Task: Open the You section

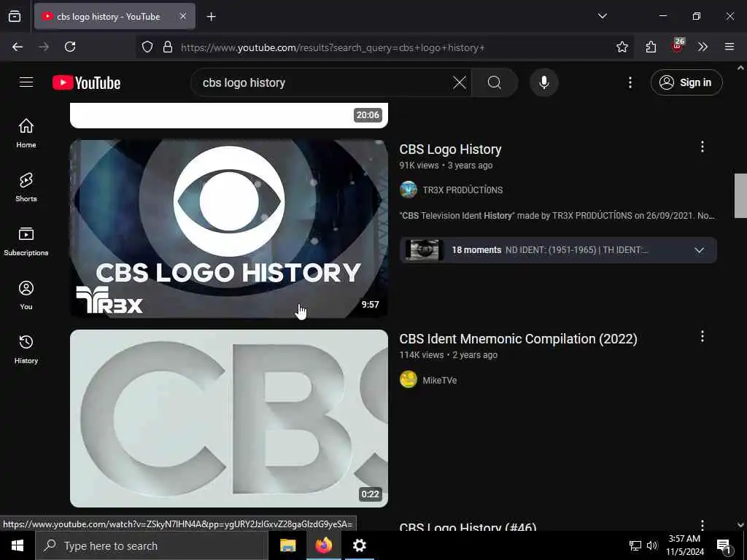Action: click(26, 295)
